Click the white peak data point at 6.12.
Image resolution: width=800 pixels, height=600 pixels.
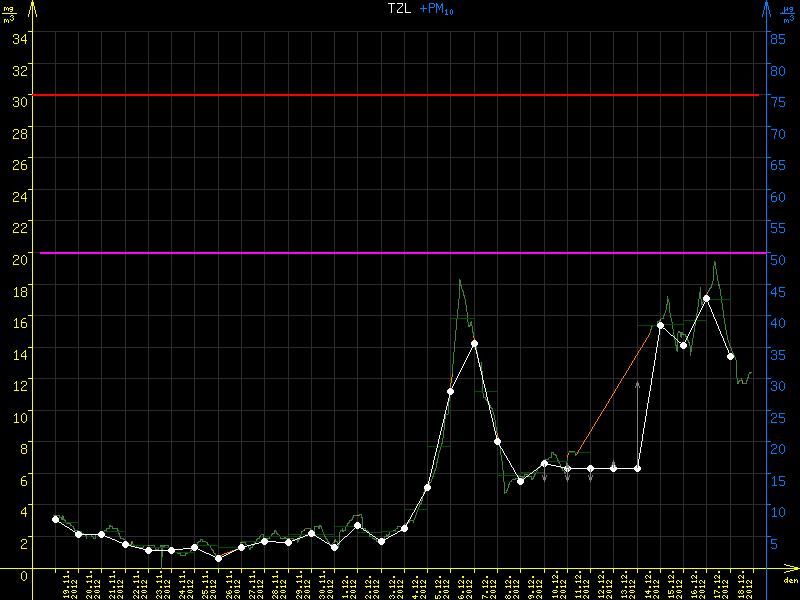coord(474,343)
